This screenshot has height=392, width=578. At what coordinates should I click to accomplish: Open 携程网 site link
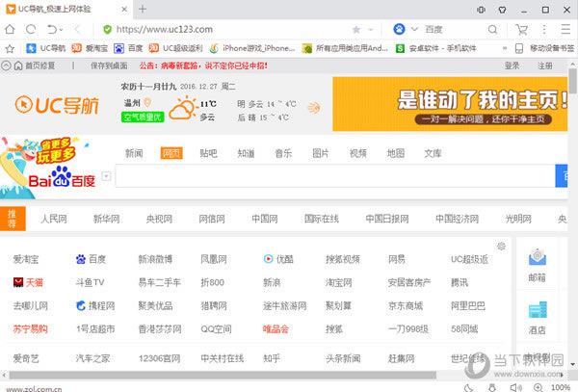(x=95, y=305)
